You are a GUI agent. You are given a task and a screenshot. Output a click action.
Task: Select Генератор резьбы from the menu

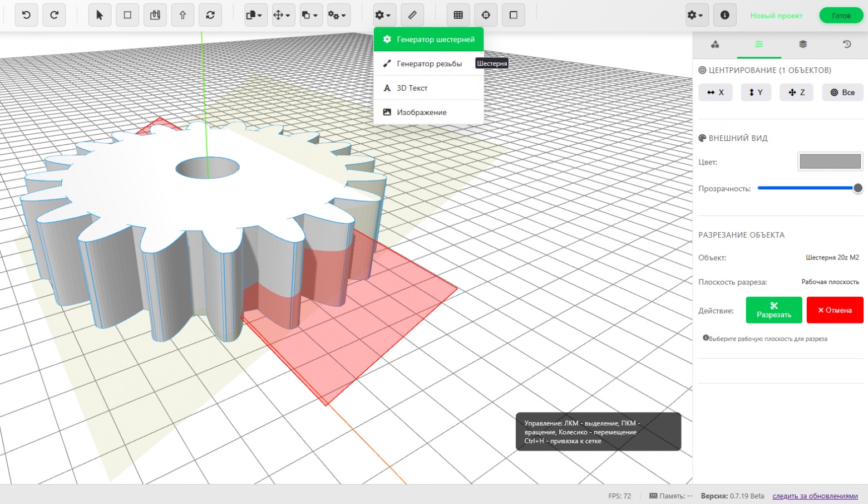pyautogui.click(x=428, y=63)
